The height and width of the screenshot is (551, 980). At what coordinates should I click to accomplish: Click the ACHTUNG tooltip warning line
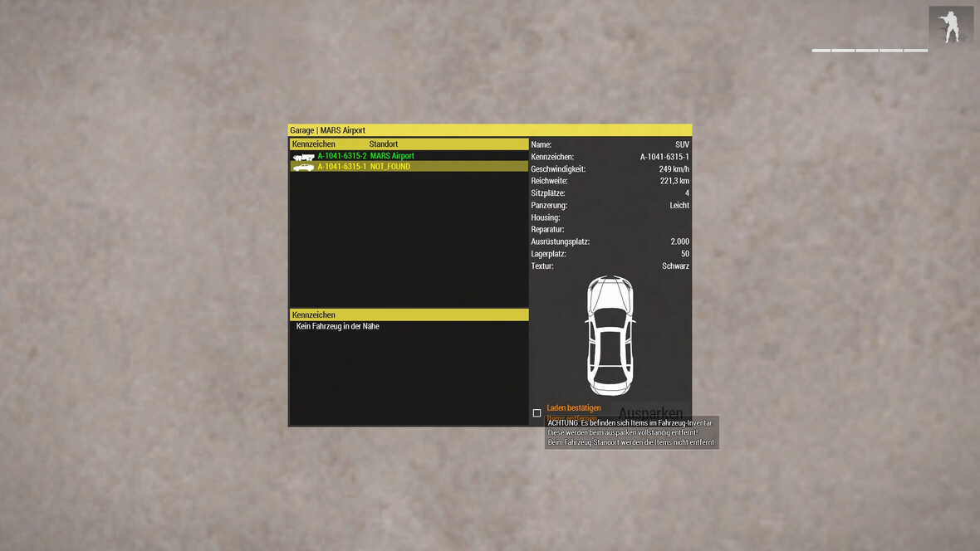coord(630,423)
